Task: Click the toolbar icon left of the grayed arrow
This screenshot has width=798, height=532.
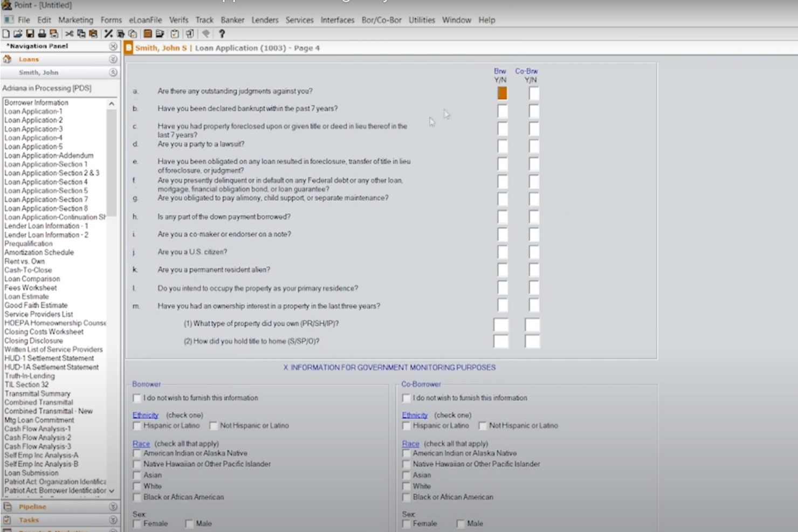Action: pos(190,34)
